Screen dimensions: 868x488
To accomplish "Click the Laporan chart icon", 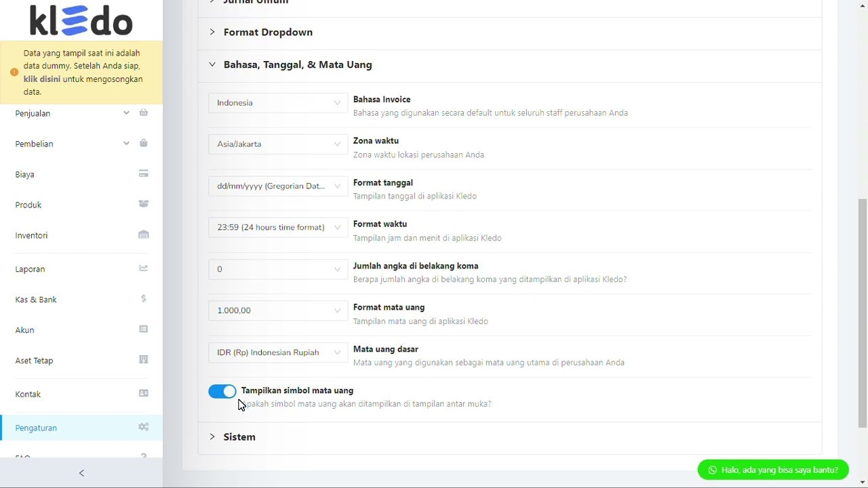I will click(x=144, y=268).
